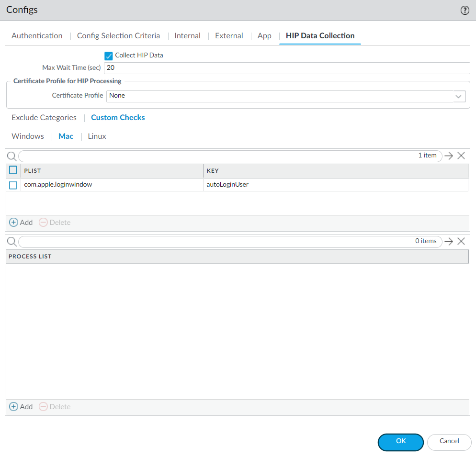Image resolution: width=476 pixels, height=458 pixels.
Task: Open the Config Selection Criteria tab
Action: point(118,36)
